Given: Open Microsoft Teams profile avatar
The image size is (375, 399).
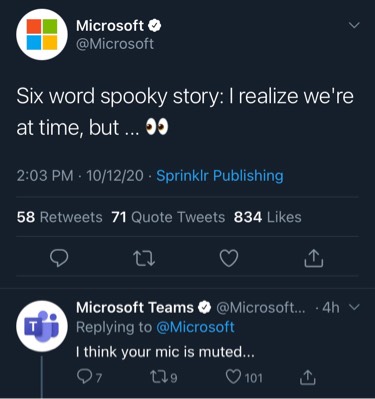Looking at the screenshot, I should coord(42,326).
